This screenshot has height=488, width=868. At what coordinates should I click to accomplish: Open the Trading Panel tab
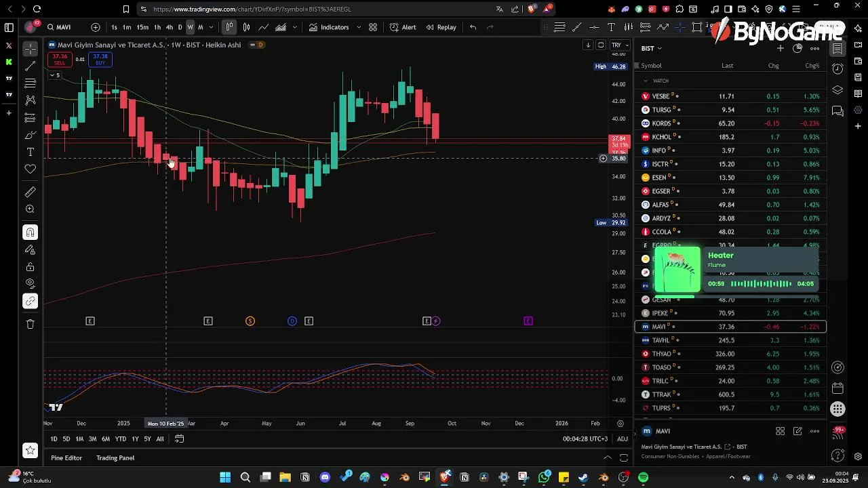[x=115, y=458]
